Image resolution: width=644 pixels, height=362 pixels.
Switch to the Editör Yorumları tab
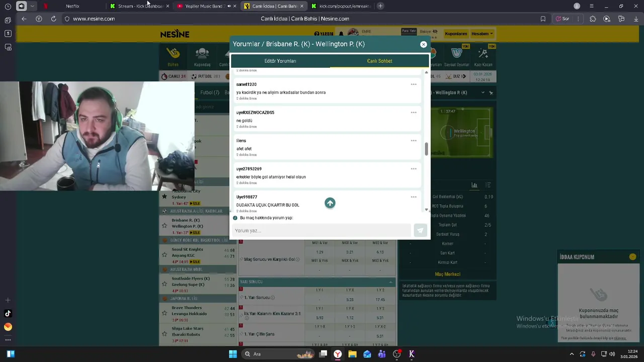280,61
